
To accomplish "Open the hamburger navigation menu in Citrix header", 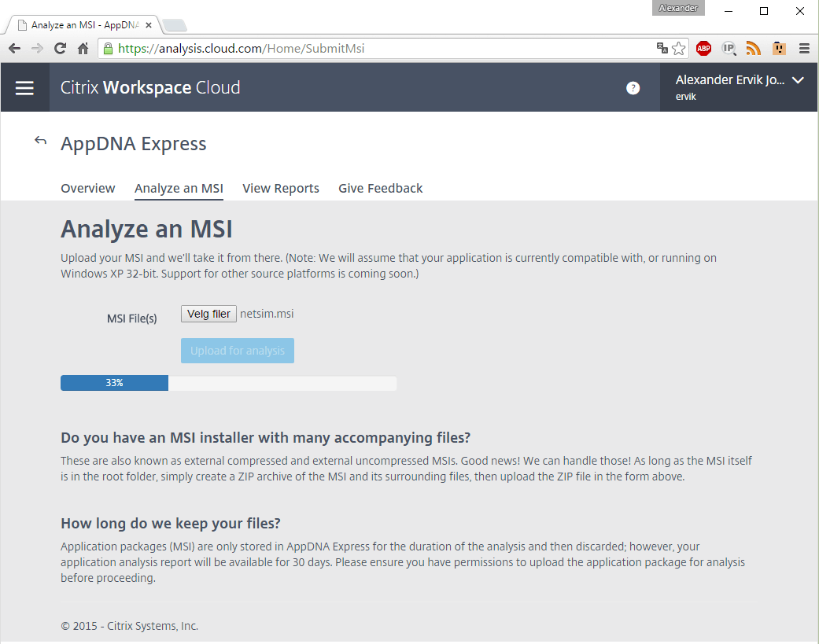I will click(24, 88).
